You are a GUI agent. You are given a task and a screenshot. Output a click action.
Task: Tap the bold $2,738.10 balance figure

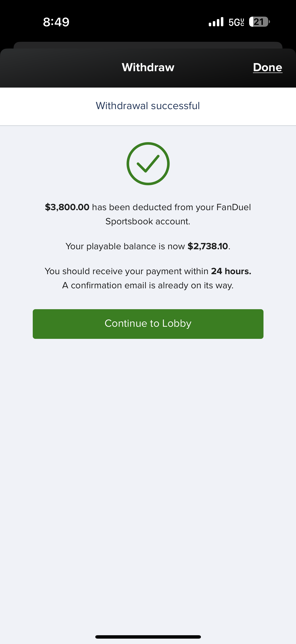(x=208, y=246)
